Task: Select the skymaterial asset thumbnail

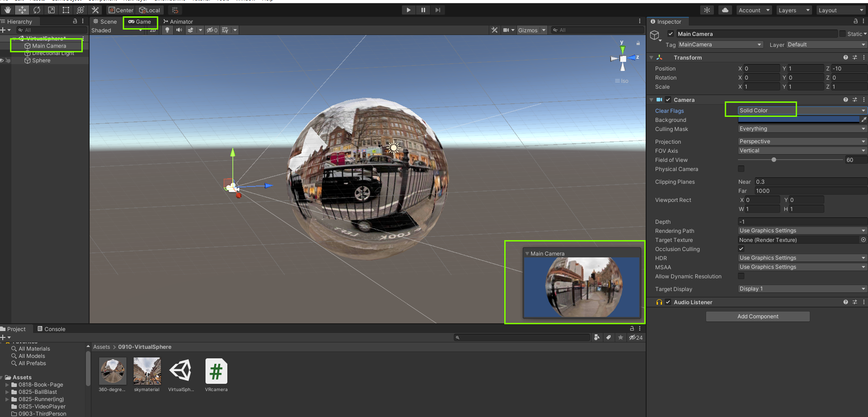Action: tap(147, 371)
